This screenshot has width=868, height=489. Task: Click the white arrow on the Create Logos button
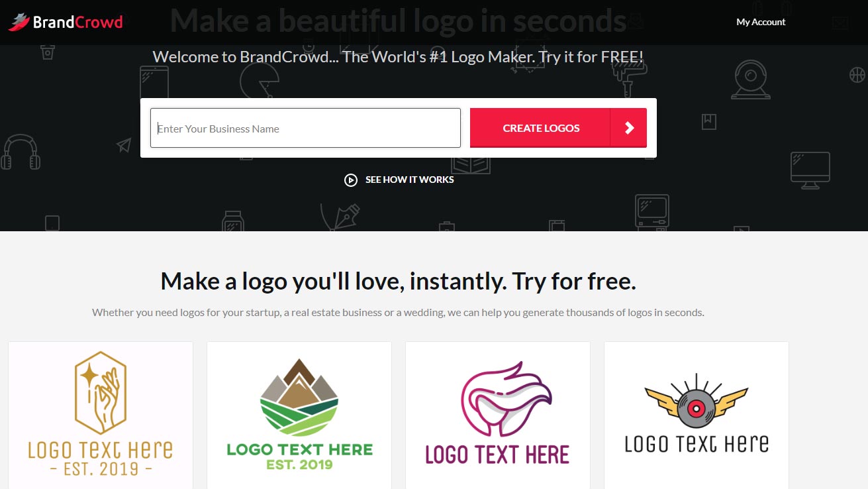pyautogui.click(x=629, y=128)
